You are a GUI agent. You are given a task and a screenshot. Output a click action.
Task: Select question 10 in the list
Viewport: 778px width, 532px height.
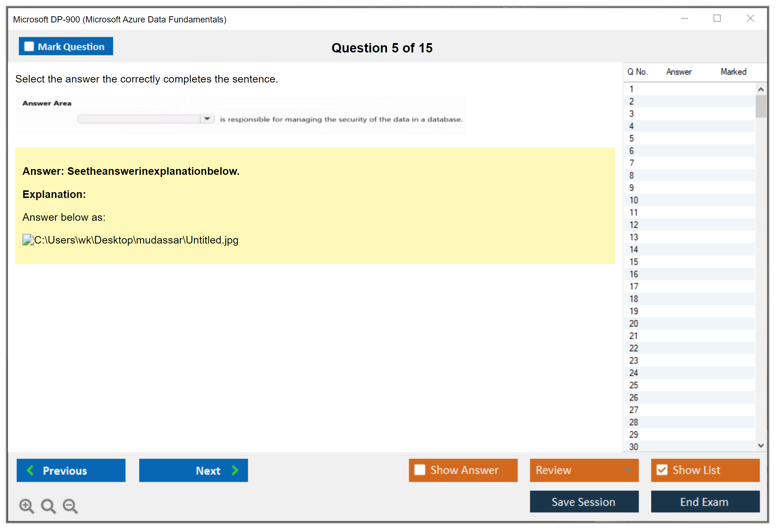(x=634, y=200)
